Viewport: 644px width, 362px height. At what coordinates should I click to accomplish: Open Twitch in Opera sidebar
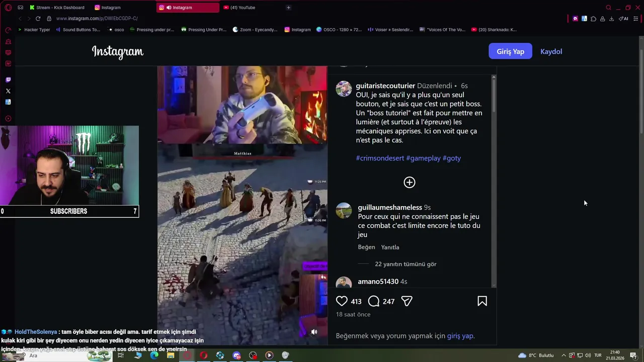(x=8, y=80)
